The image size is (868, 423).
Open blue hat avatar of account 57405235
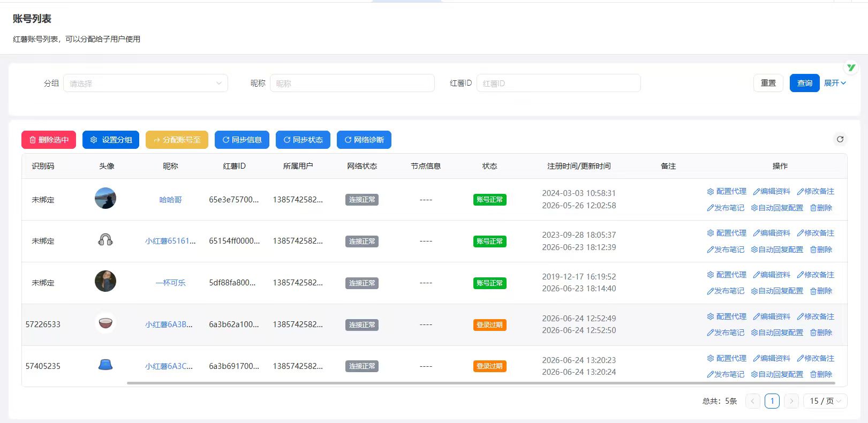click(x=105, y=365)
